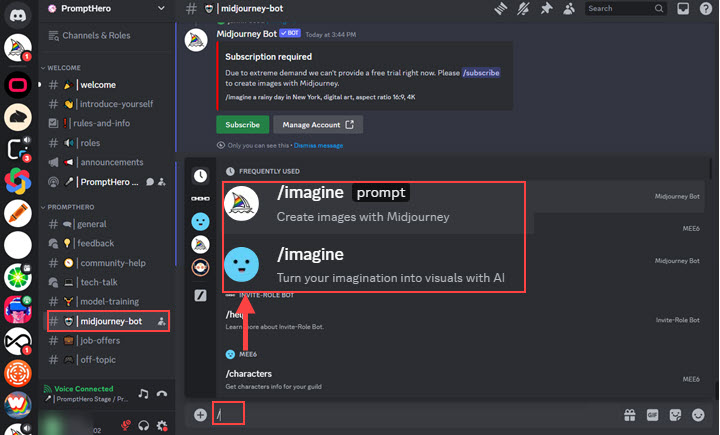Screen dimensions: 720x435
Task: Open the GIF picker
Action: pyautogui.click(x=652, y=415)
